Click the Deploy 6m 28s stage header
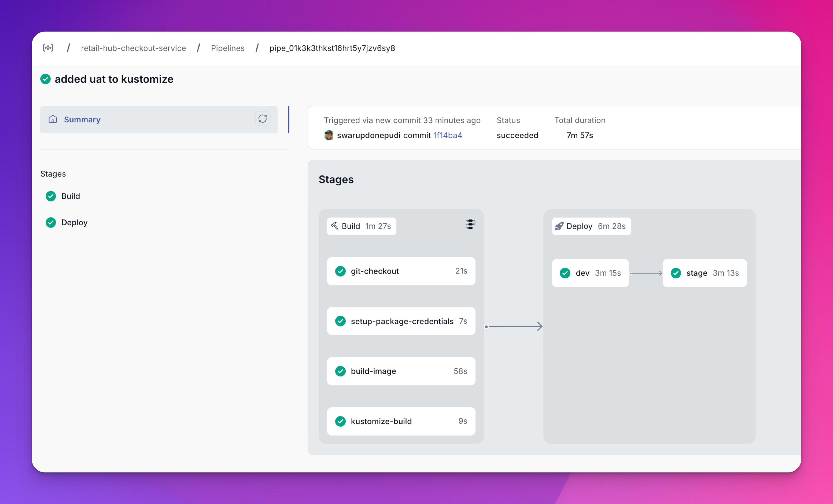This screenshot has height=504, width=833. pos(591,226)
